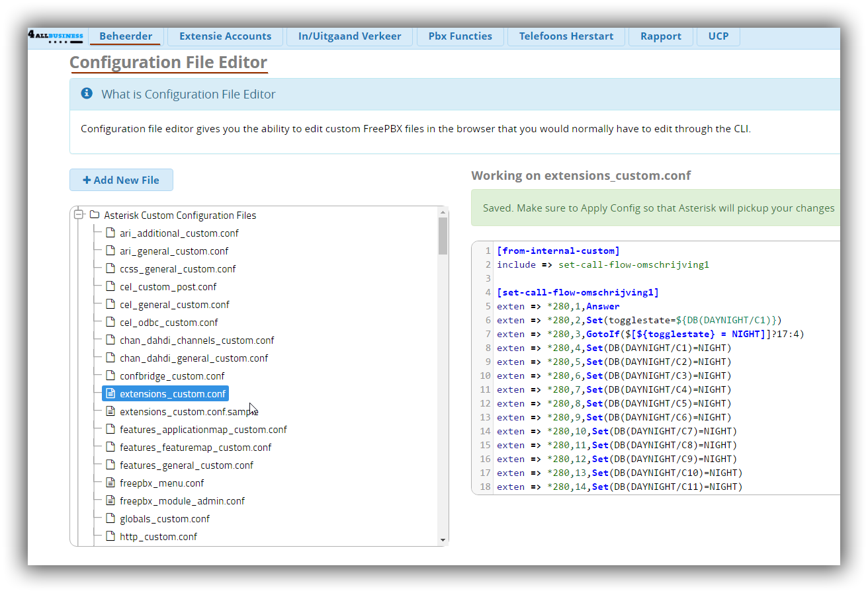The width and height of the screenshot is (868, 593).
Task: Open the In/Uitgaand Verkeer dropdown menu
Action: 349,36
